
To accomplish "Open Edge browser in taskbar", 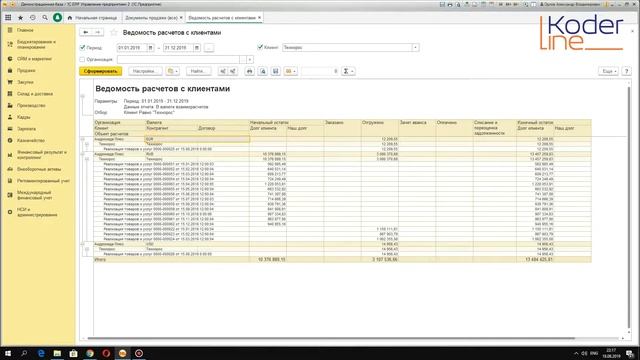I will [41, 353].
